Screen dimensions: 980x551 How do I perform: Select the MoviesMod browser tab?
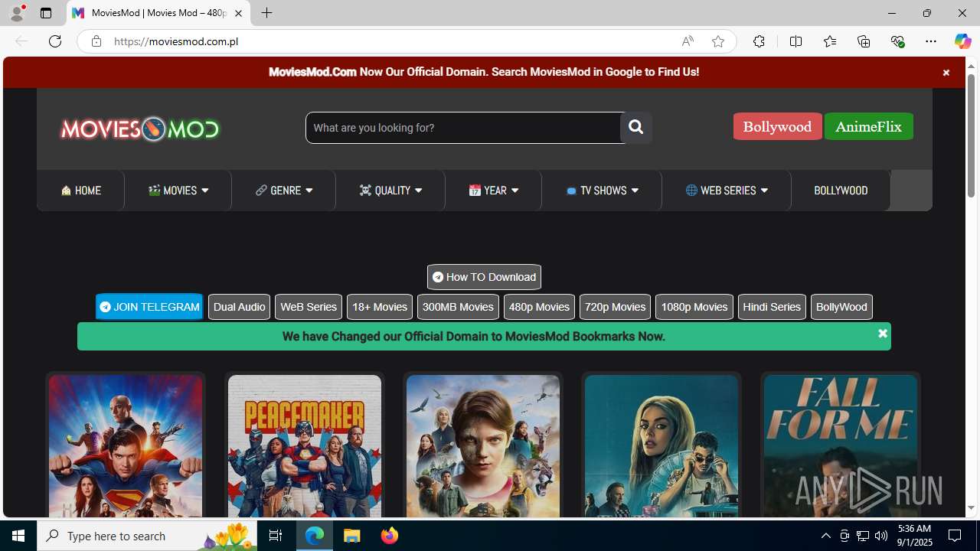(158, 13)
